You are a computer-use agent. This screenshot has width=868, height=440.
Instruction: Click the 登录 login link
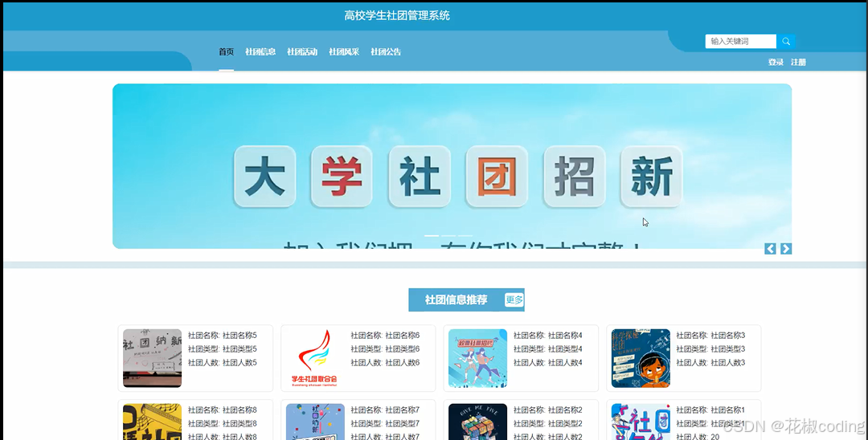pyautogui.click(x=776, y=63)
